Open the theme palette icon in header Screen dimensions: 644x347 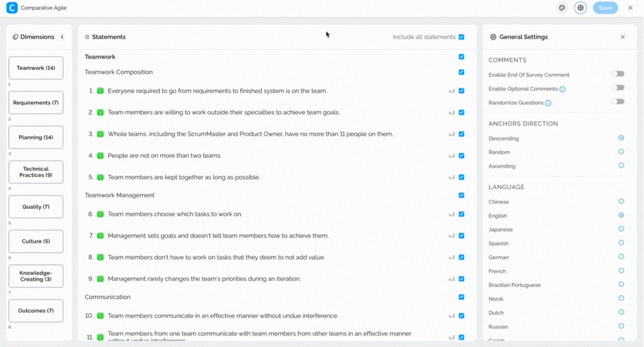[562, 8]
